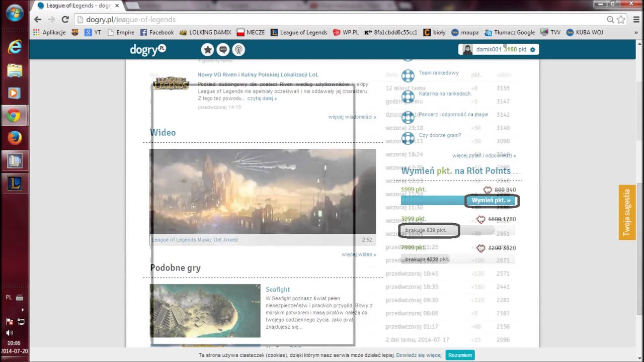The height and width of the screenshot is (362, 644).
Task: Open the Tłumacz Google bookmark
Action: pyautogui.click(x=510, y=32)
